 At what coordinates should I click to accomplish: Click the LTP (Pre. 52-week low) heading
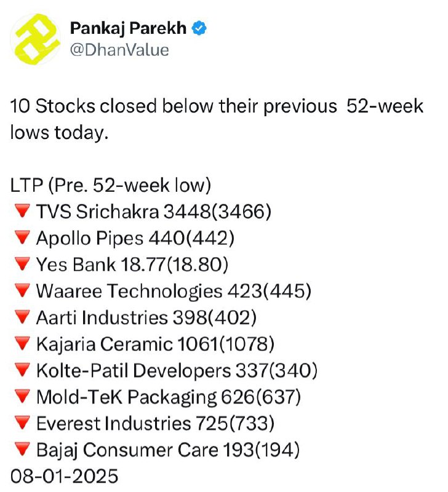(111, 185)
